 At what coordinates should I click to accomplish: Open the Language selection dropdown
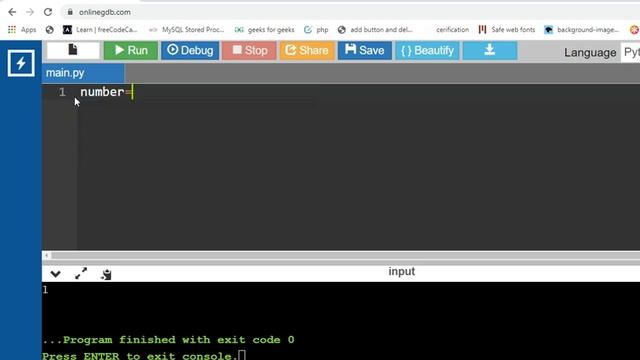630,52
